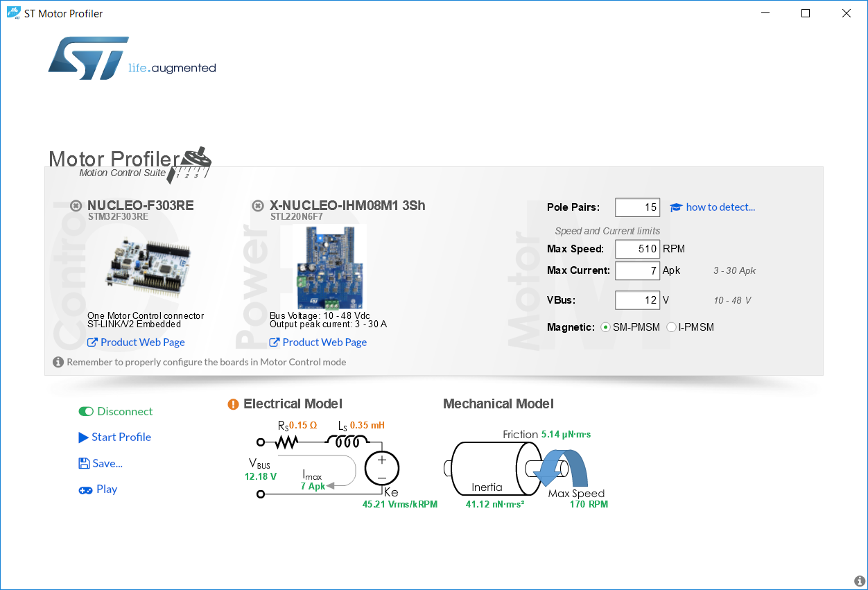Focus the Pole Pairs input field
The image size is (868, 590).
[637, 207]
